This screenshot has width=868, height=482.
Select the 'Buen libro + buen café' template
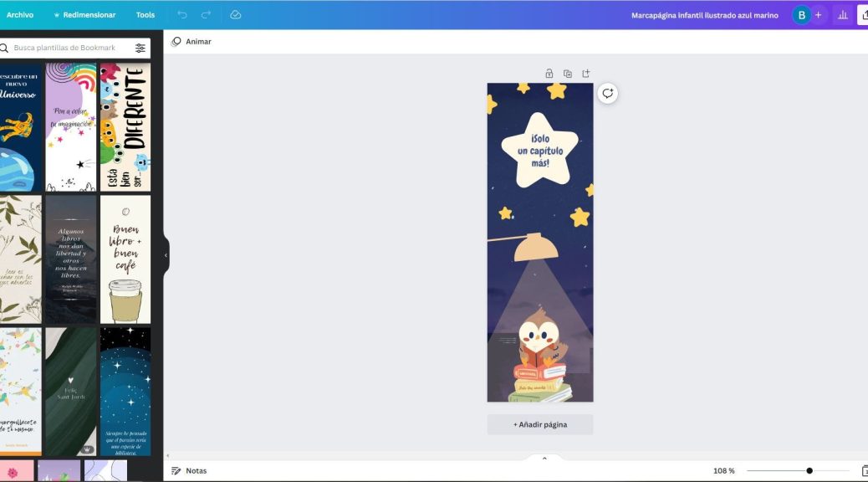[x=125, y=259]
